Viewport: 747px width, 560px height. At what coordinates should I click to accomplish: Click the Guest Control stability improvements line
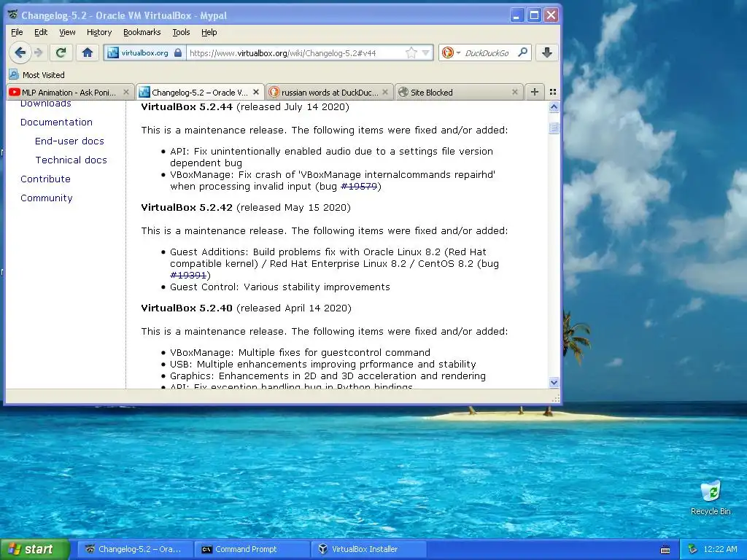[280, 287]
